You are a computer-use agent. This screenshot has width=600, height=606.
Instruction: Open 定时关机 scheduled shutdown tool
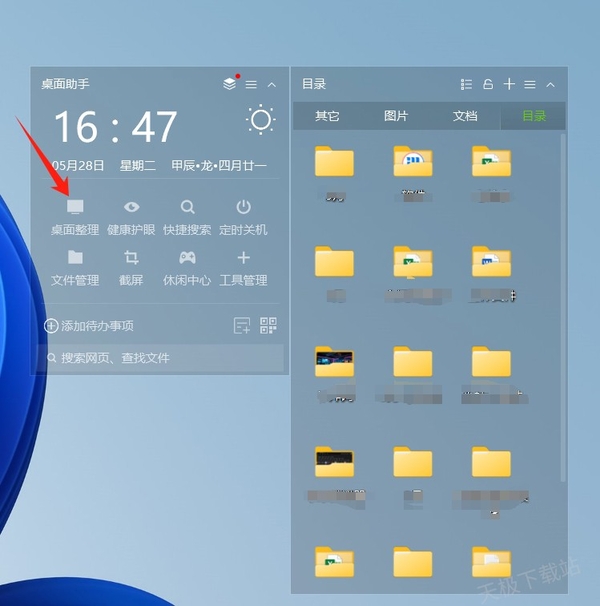[243, 218]
